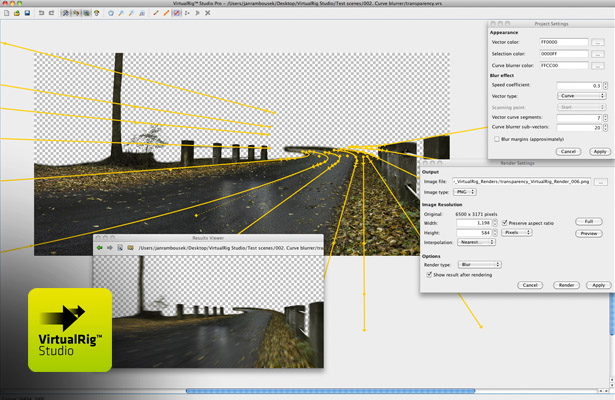Select the orange curve line tool
The image size is (615, 400).
166,13
